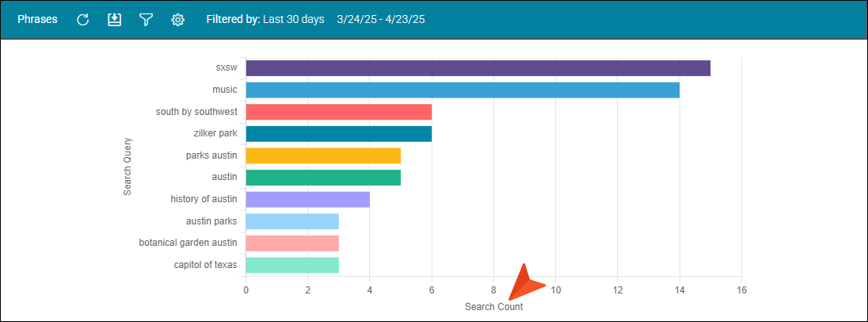This screenshot has height=322, width=868.
Task: Click the lavender history of austin bar
Action: point(308,200)
